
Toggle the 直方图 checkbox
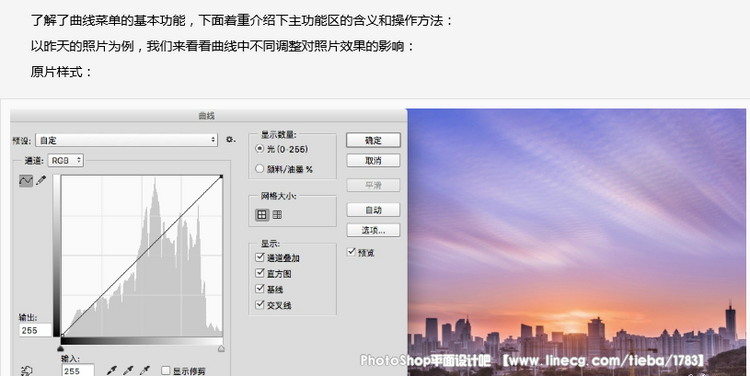[x=260, y=273]
